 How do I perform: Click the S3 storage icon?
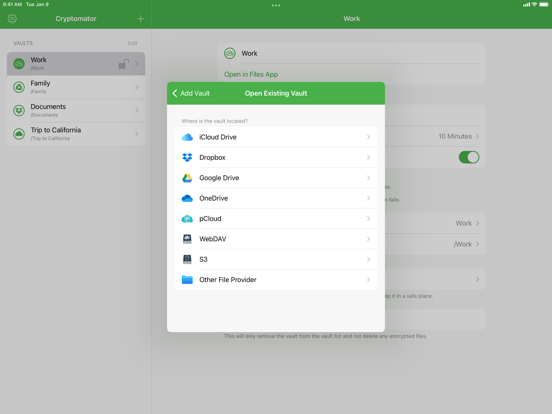pyautogui.click(x=187, y=259)
